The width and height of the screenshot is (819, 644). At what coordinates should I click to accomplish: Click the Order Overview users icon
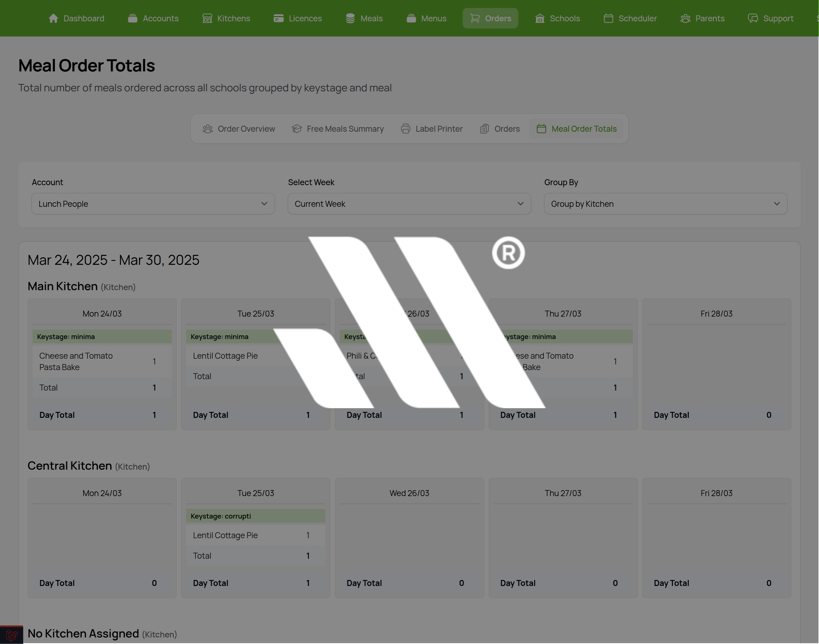tap(208, 129)
